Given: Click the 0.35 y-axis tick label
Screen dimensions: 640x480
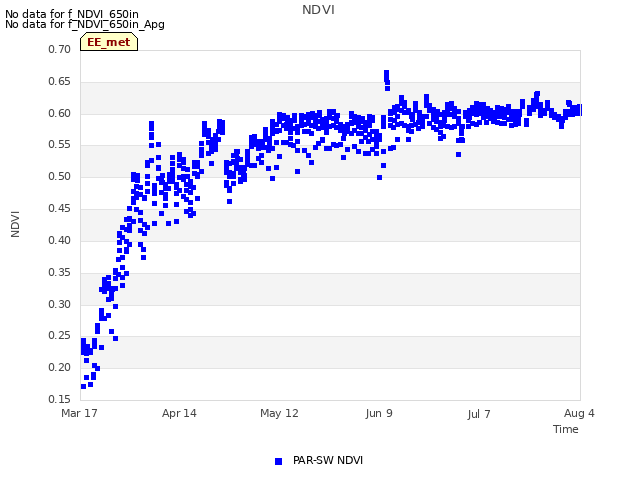Looking at the screenshot, I should [60, 272].
